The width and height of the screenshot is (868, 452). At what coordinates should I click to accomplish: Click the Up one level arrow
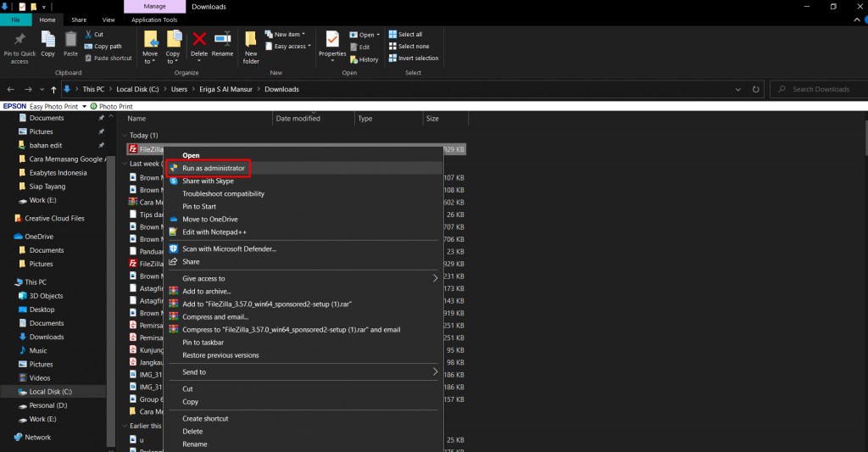coord(53,89)
